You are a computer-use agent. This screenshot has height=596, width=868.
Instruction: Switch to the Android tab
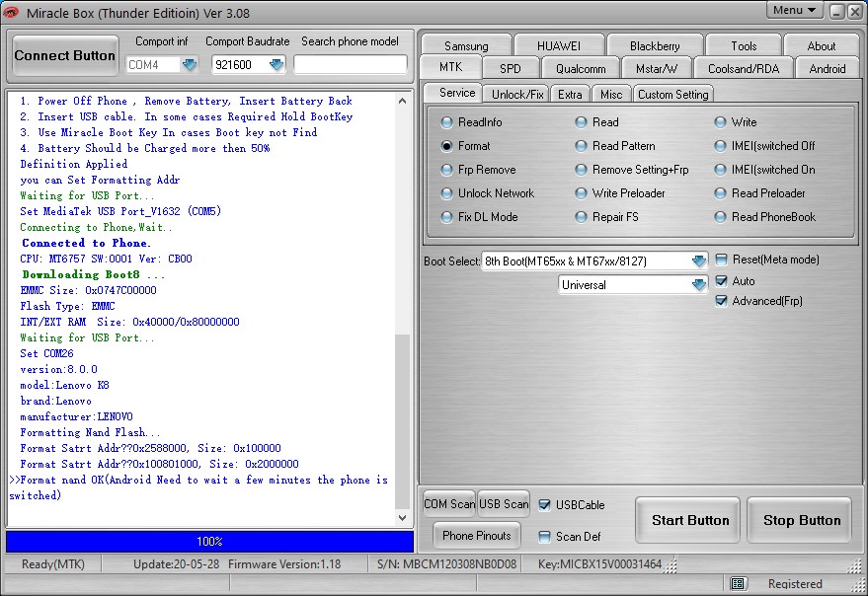click(x=828, y=69)
